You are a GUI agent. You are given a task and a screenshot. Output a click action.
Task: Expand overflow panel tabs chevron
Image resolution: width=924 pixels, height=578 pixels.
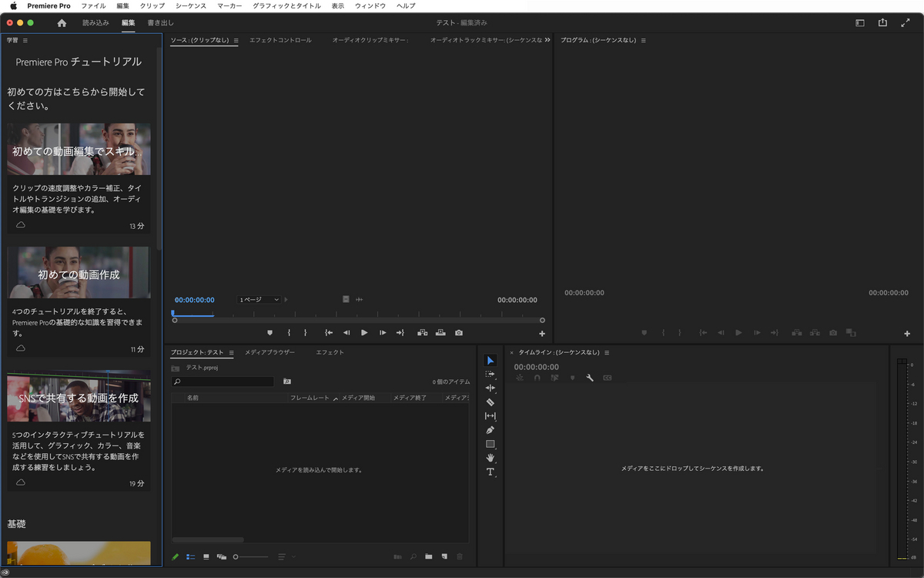[547, 40]
